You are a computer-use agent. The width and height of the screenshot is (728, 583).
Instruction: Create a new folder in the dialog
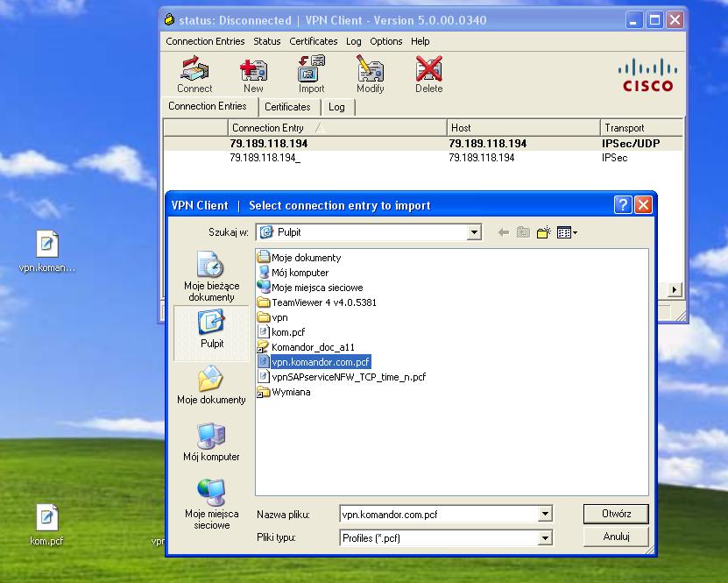(544, 232)
